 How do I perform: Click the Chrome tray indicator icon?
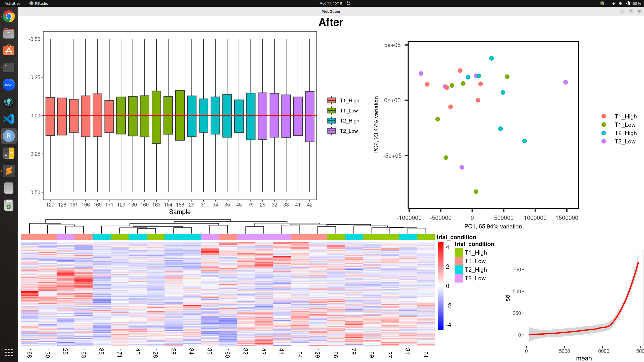[x=602, y=3]
